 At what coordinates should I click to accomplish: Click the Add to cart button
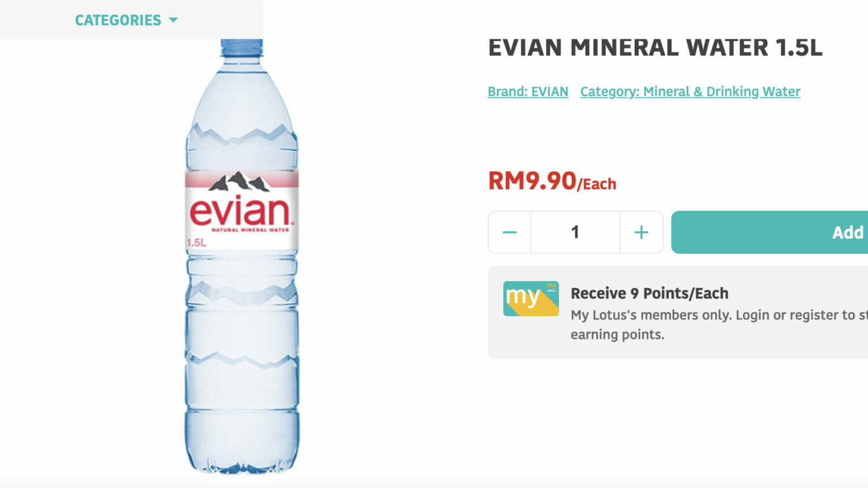click(x=770, y=232)
